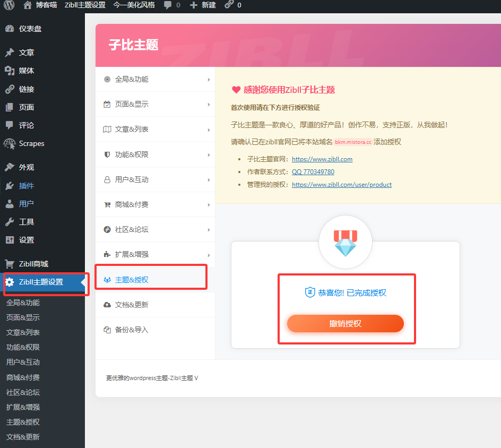This screenshot has height=448, width=501.
Task: Open sidebar submenu item 社区&论坛
Action: pyautogui.click(x=23, y=392)
